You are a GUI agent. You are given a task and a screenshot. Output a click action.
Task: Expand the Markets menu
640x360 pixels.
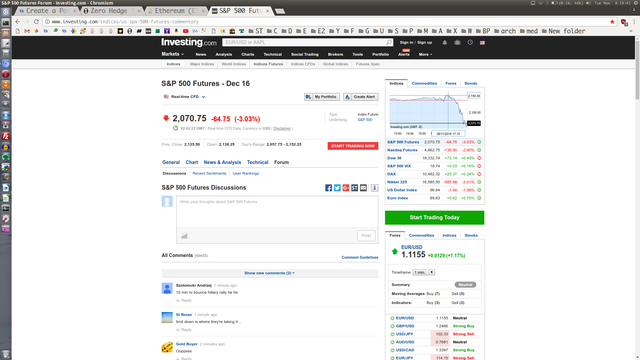pyautogui.click(x=172, y=54)
